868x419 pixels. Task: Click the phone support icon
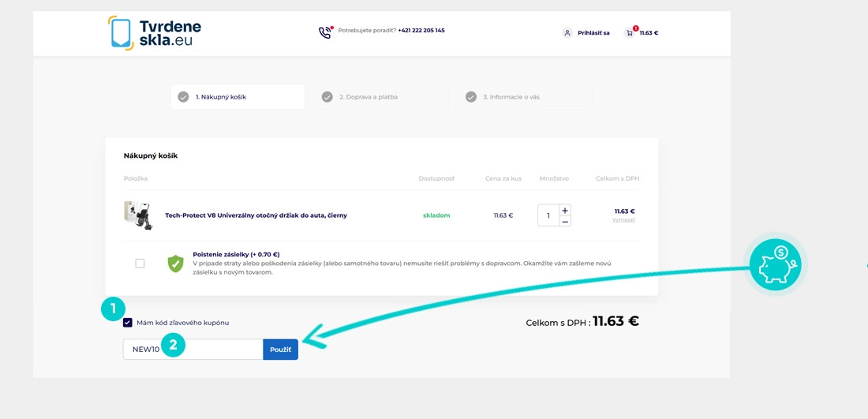click(325, 32)
